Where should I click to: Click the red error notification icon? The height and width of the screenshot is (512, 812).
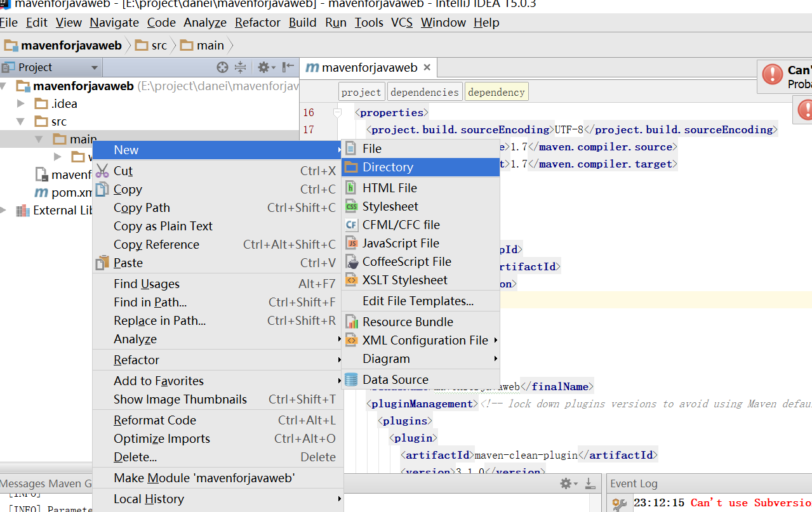coord(773,74)
